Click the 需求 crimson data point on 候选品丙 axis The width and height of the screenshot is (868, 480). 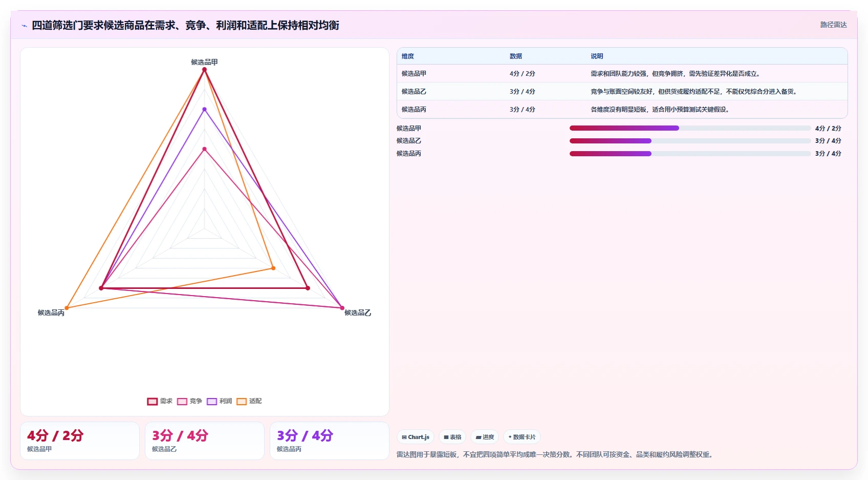[101, 288]
